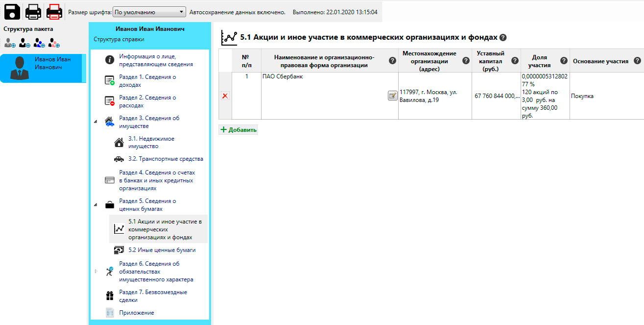Save the package with the floppy disk icon
The width and height of the screenshot is (644, 325).
pos(12,11)
